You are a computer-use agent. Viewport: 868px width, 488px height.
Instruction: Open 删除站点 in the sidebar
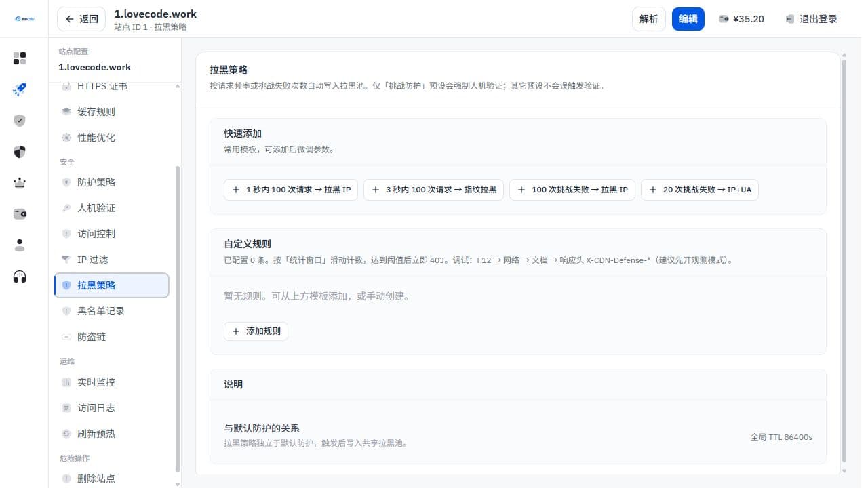112,479
